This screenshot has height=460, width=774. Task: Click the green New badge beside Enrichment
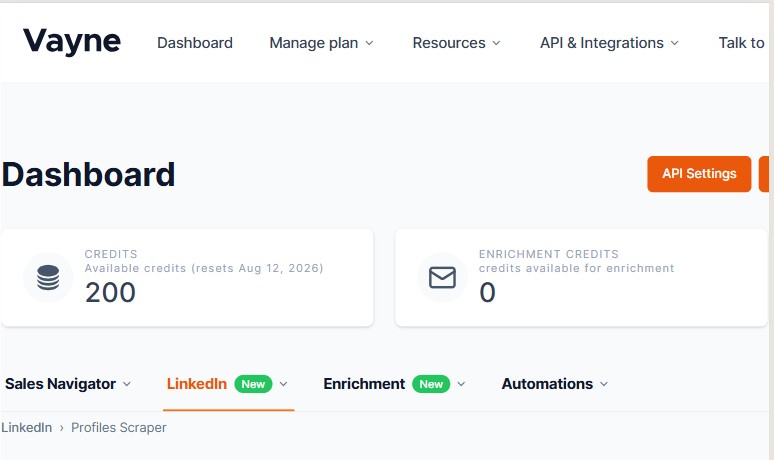click(431, 384)
